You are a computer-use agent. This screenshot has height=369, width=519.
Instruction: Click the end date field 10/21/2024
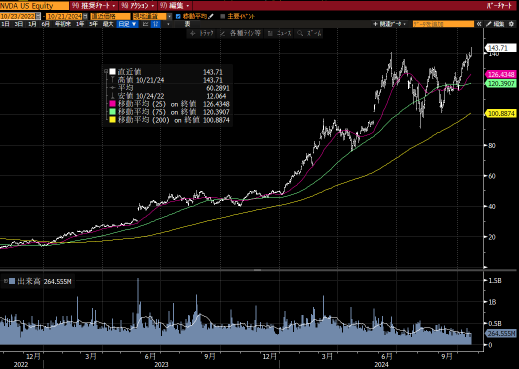coord(64,16)
